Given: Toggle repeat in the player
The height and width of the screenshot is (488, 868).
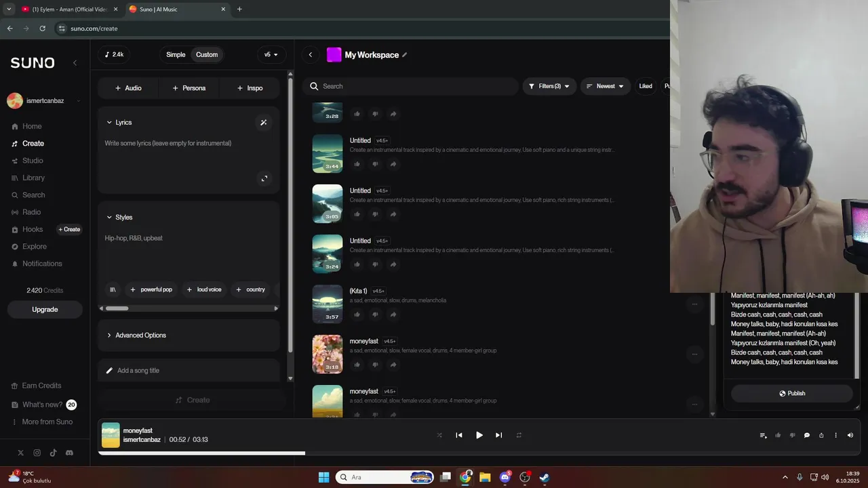Looking at the screenshot, I should [x=519, y=435].
